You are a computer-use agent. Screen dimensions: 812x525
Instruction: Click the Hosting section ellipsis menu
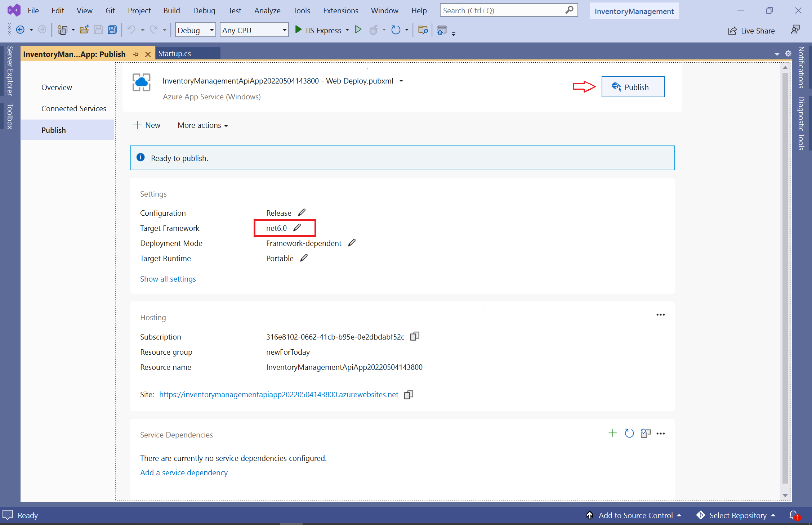(660, 315)
